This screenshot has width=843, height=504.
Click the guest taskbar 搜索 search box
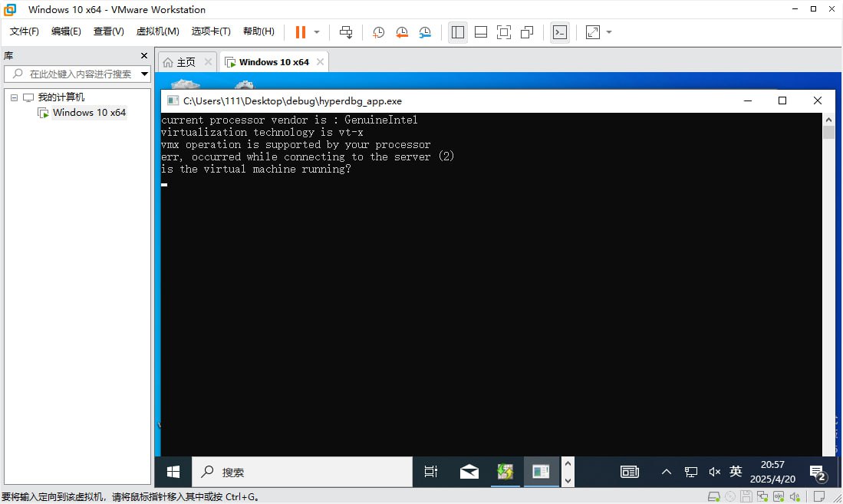pyautogui.click(x=302, y=472)
